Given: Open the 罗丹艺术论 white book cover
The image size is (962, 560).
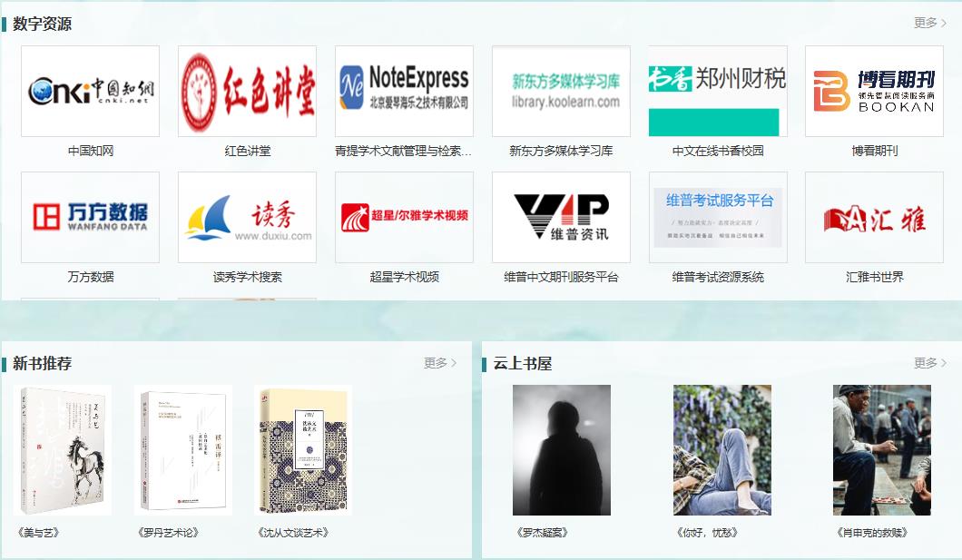Looking at the screenshot, I should [182, 450].
